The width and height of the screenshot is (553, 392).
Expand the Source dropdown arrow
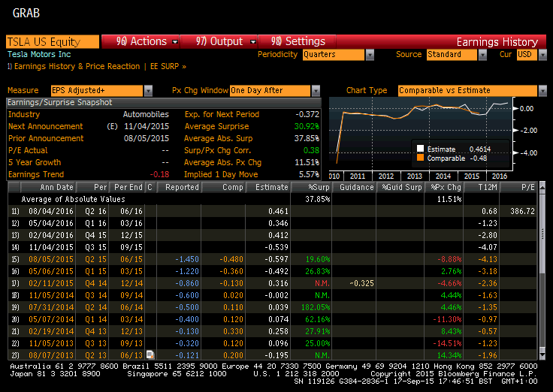482,55
